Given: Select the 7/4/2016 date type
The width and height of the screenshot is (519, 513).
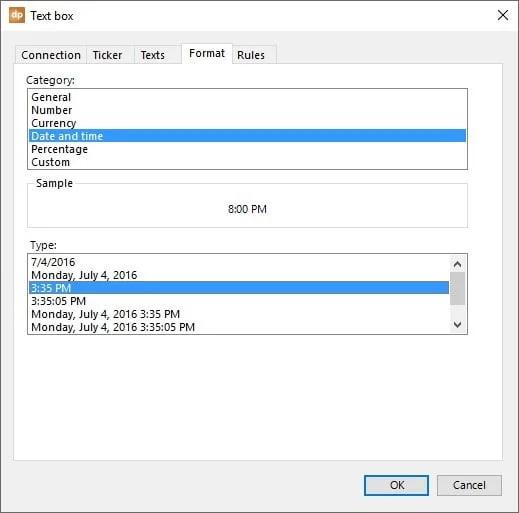Looking at the screenshot, I should coord(239,262).
